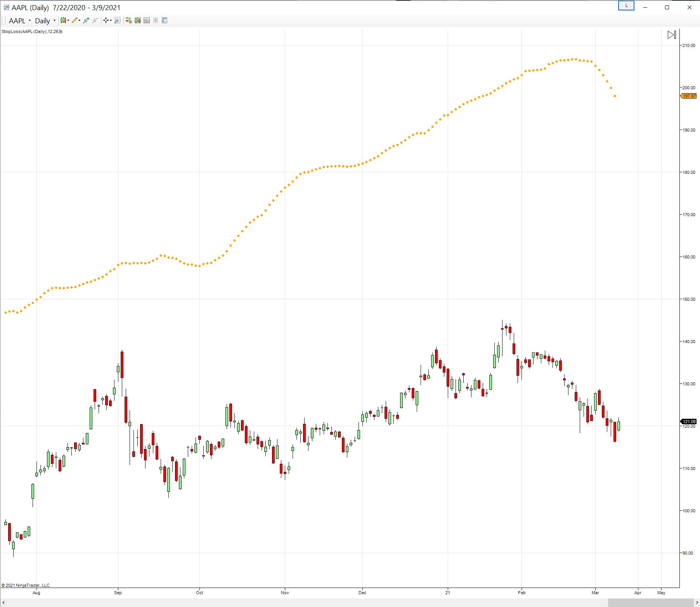The image size is (700, 607).
Task: Click the Sep label on time axis
Action: pos(118,593)
